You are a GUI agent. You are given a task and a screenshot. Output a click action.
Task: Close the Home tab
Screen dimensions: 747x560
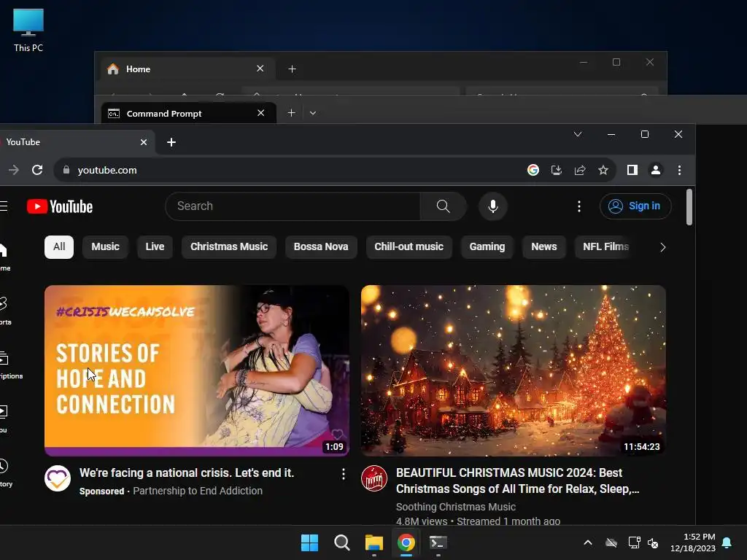(x=260, y=69)
